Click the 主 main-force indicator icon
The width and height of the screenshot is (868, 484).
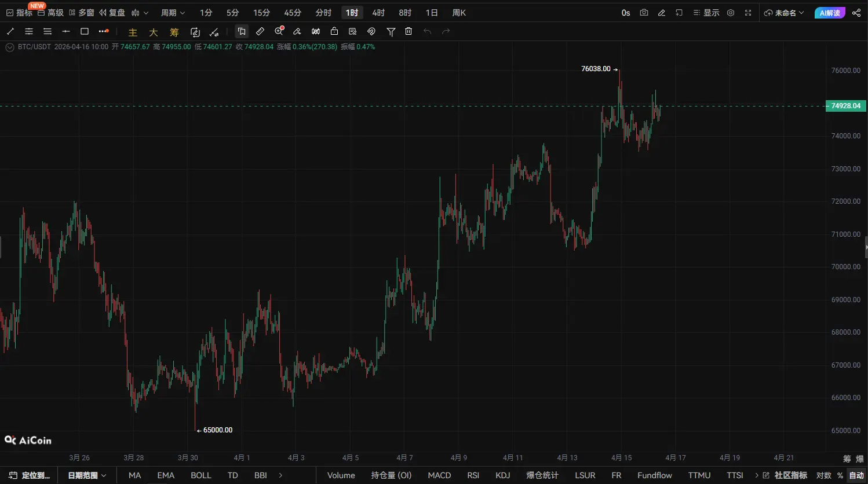133,32
